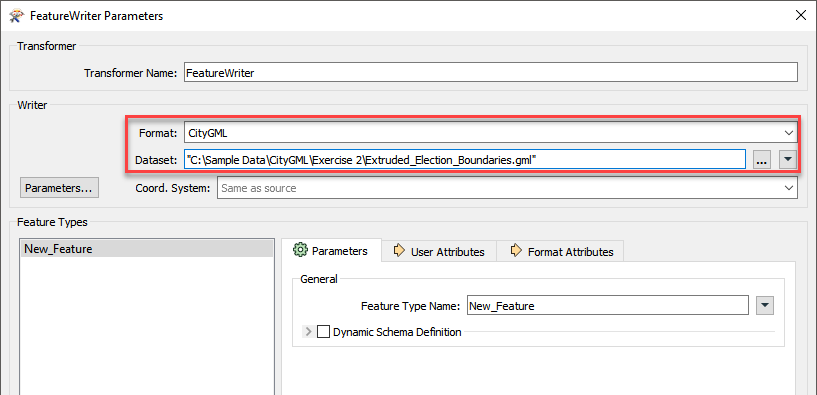Viewport: 817px width, 395px height.
Task: Click the Feature Type Name field
Action: [608, 306]
